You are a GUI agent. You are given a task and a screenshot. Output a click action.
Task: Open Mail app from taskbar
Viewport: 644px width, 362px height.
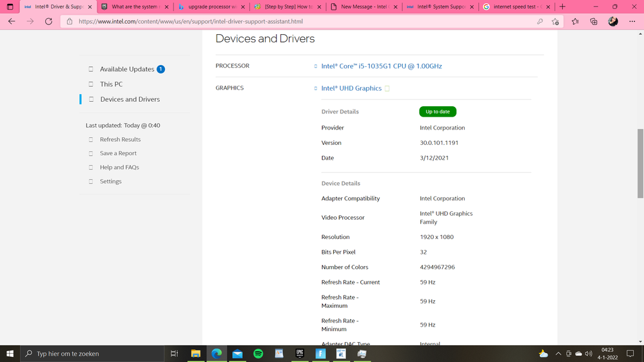237,354
